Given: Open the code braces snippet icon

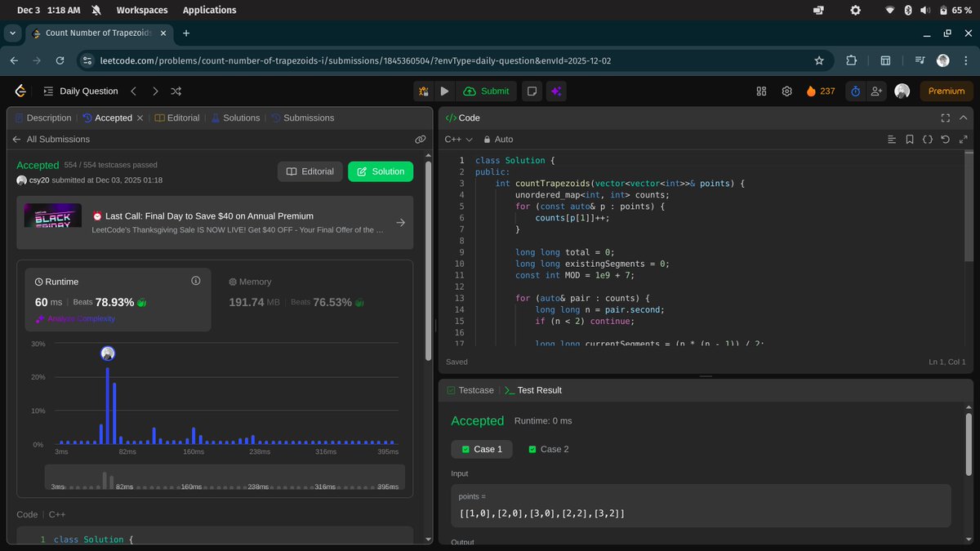Looking at the screenshot, I should click(x=928, y=140).
